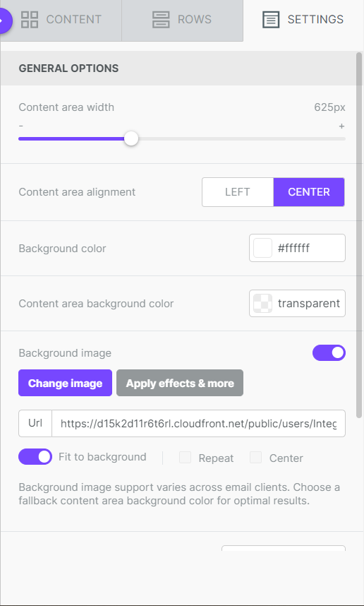Screen dimensions: 364x606
Task: Turn off Fit to background switch
Action: [x=35, y=457]
